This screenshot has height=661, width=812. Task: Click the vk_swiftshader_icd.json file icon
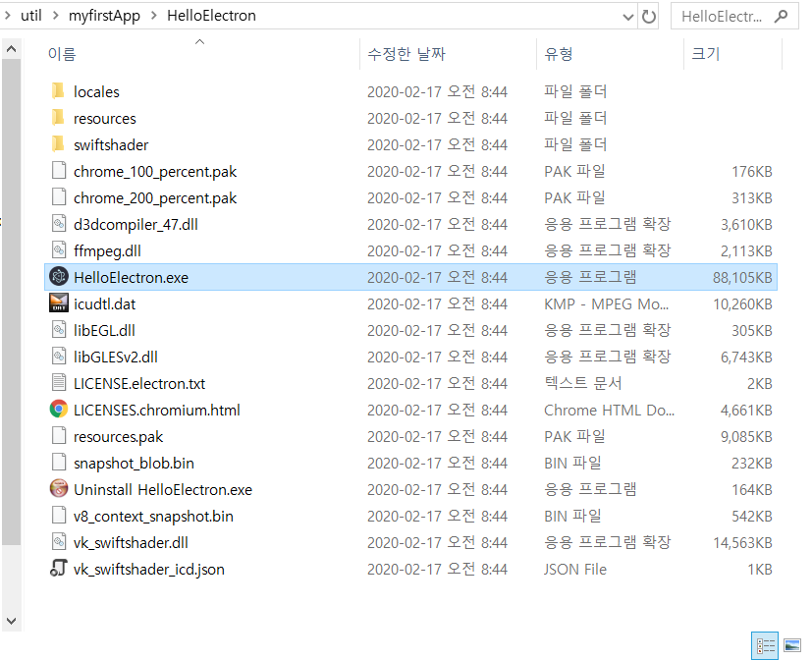click(59, 569)
